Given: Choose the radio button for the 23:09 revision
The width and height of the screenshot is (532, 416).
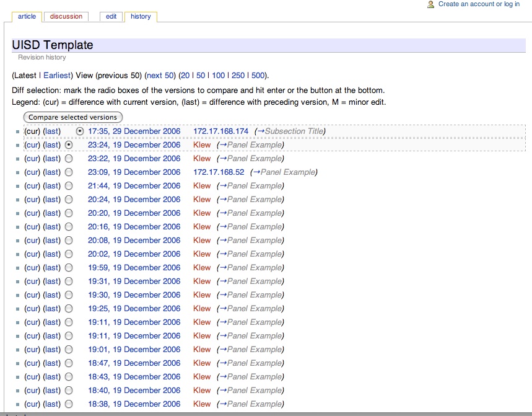Looking at the screenshot, I should tap(69, 172).
